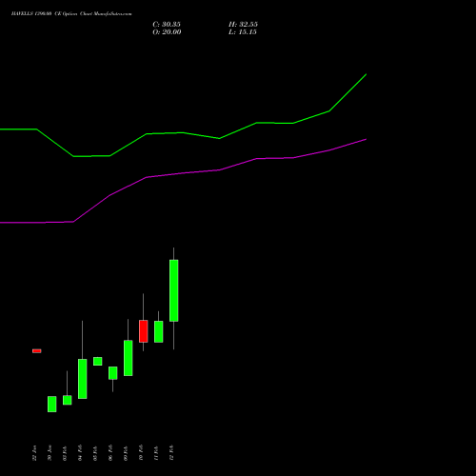Click the close value C: 30.35
This screenshot has width=476, height=476.
[x=167, y=25]
